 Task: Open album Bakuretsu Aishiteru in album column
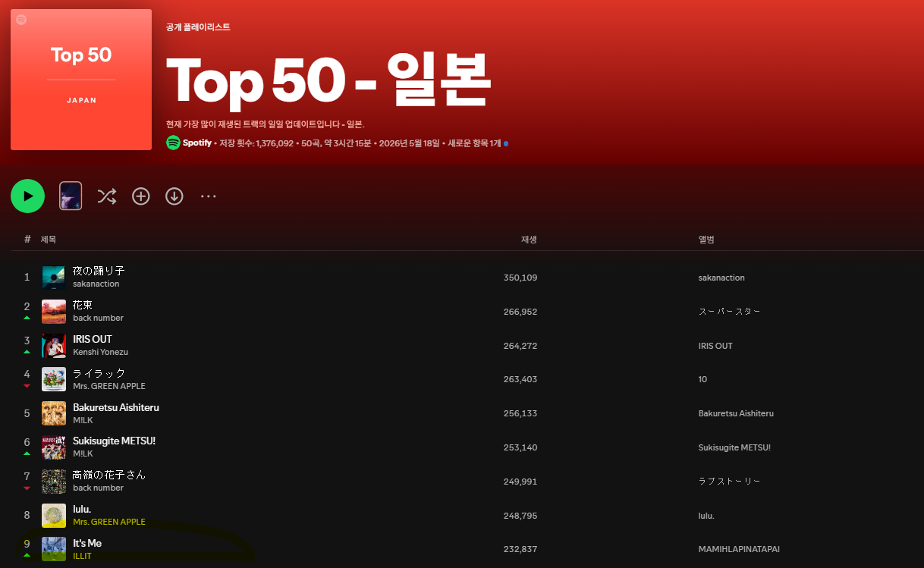736,413
